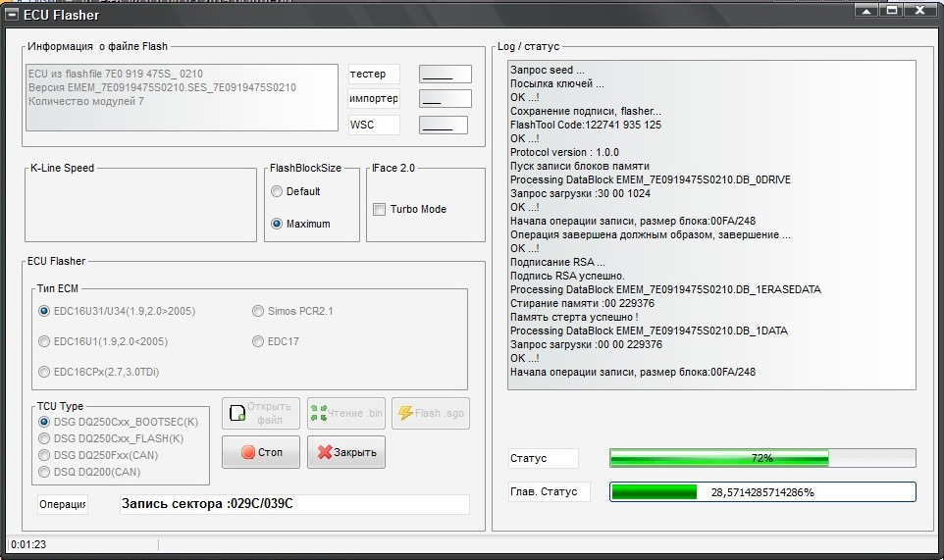
Task: Click the Операция label box
Action: (x=63, y=504)
